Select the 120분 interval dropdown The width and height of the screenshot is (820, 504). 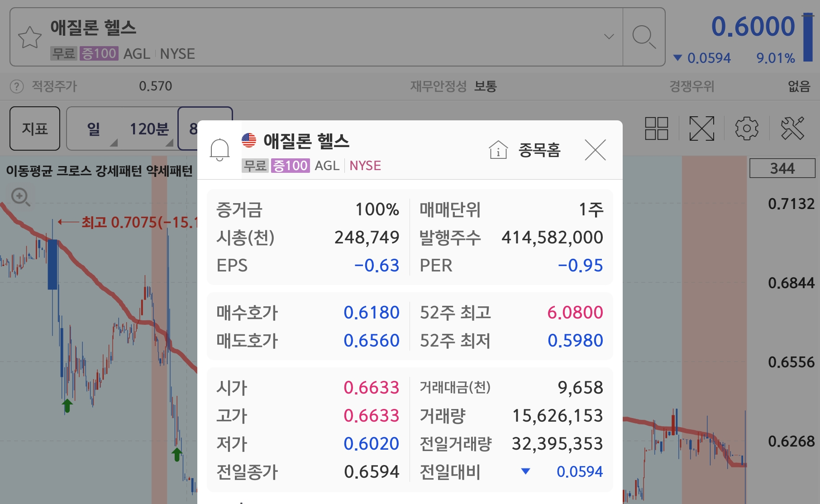pyautogui.click(x=149, y=129)
